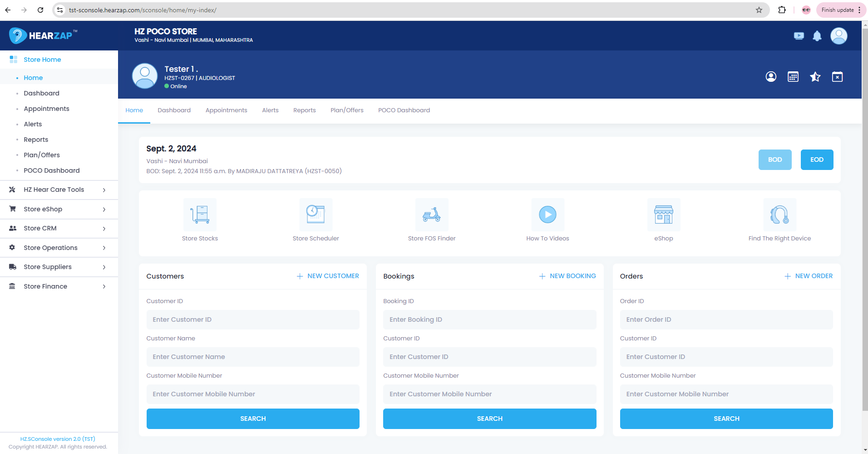Expand Store Finance sidebar section
This screenshot has width=868, height=454.
(59, 286)
